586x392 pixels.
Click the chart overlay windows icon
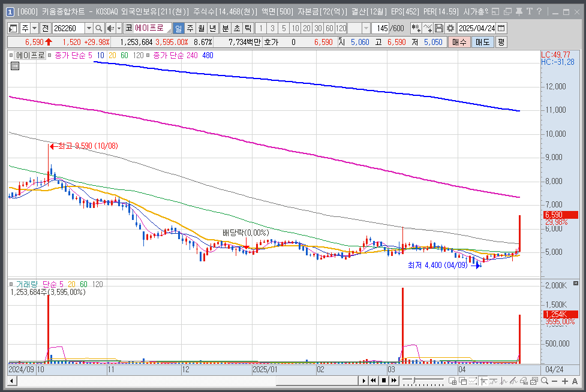click(x=462, y=381)
